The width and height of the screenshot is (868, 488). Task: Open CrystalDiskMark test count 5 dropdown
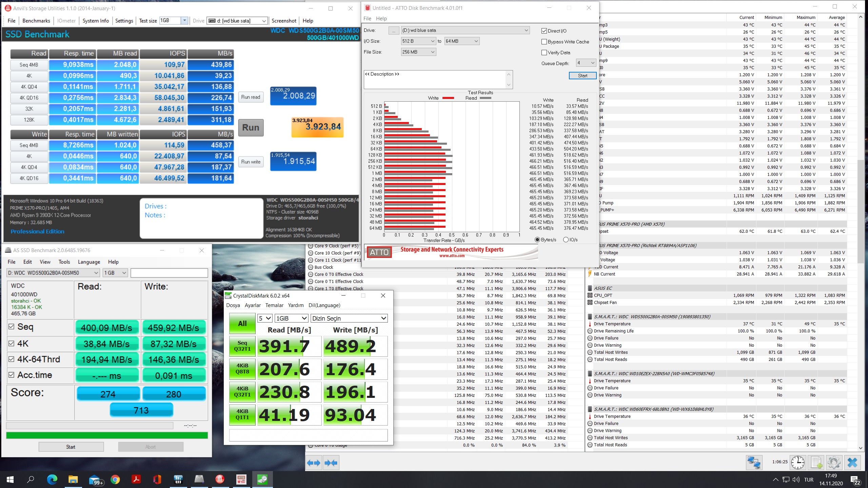point(265,318)
